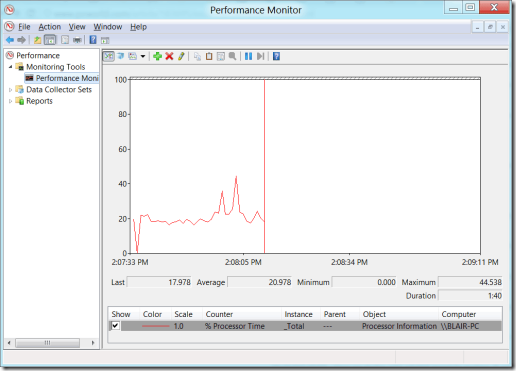Click the View Log Data icon

click(x=120, y=56)
